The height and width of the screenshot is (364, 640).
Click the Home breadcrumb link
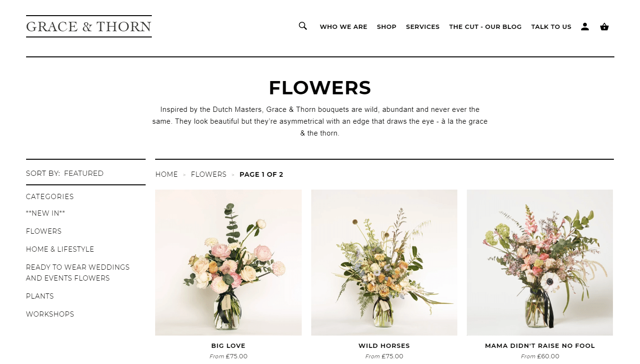(167, 174)
